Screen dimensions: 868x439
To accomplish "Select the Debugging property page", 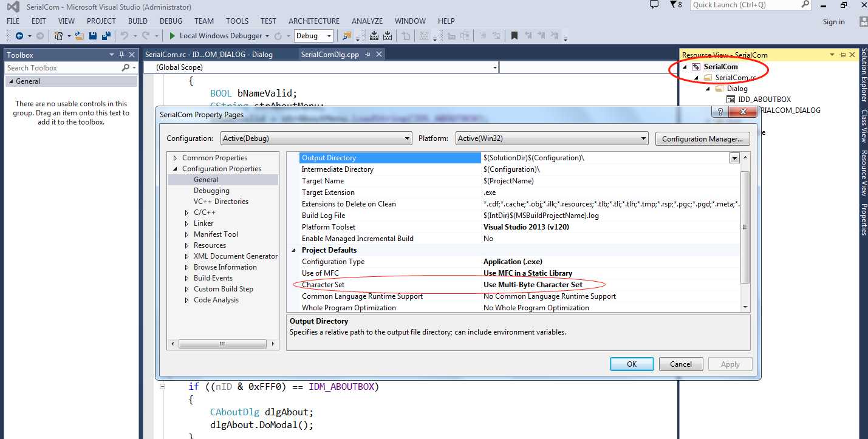I will tap(211, 191).
